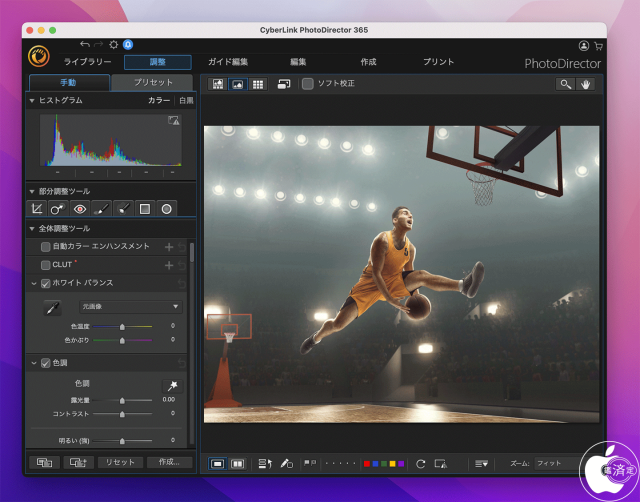Click the 露光量 slider handle
The width and height of the screenshot is (640, 502).
122,401
